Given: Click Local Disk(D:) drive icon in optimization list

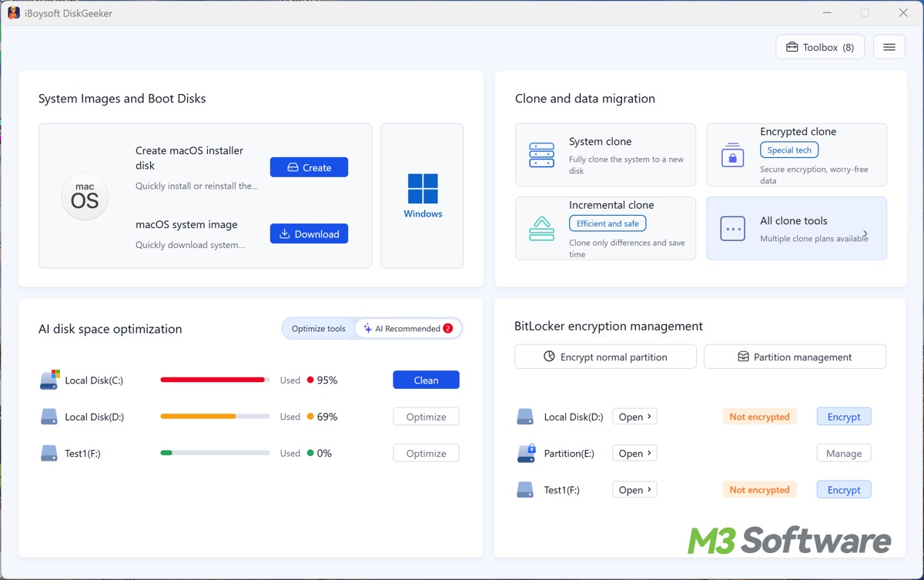Looking at the screenshot, I should pos(49,417).
